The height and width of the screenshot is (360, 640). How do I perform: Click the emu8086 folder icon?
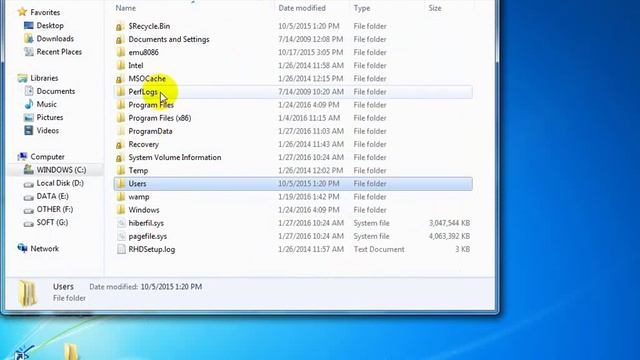120,52
